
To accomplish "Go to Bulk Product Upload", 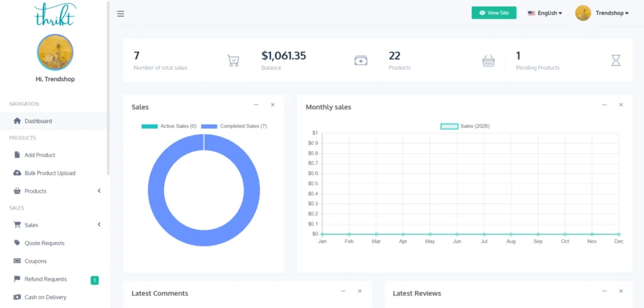I will [x=50, y=173].
